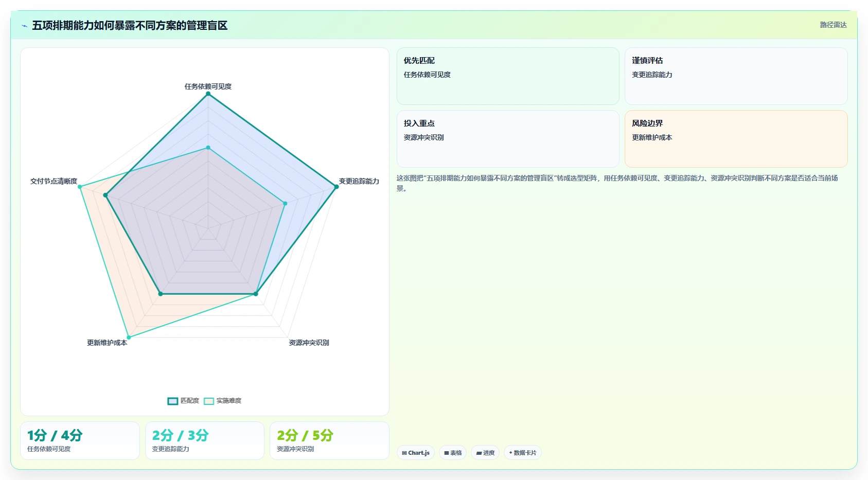
Task: Click 变更追踪能力 caption under 2分 / 3分
Action: (x=171, y=449)
